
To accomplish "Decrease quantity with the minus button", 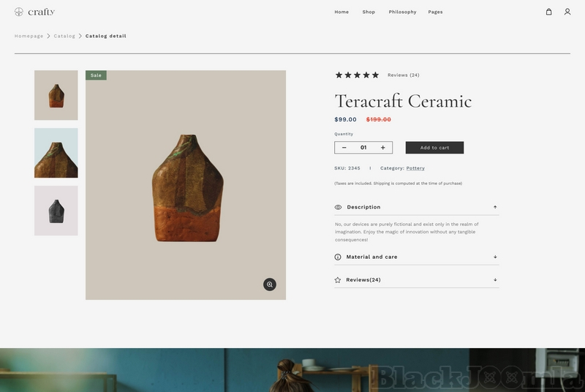I will pyautogui.click(x=344, y=148).
